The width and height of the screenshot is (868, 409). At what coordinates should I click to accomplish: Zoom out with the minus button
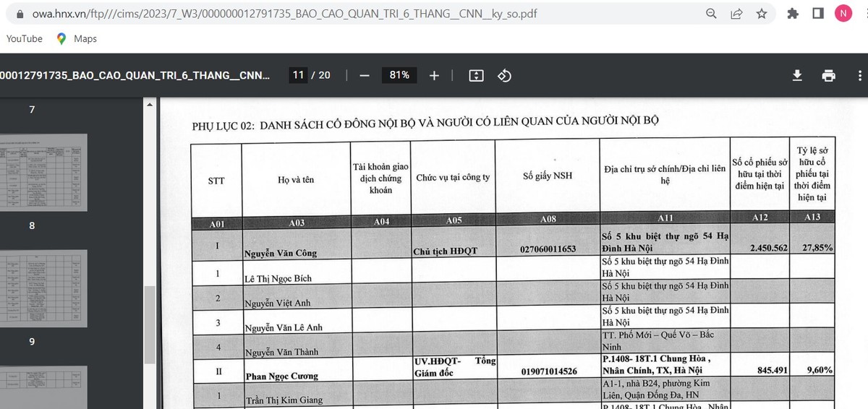tap(365, 75)
